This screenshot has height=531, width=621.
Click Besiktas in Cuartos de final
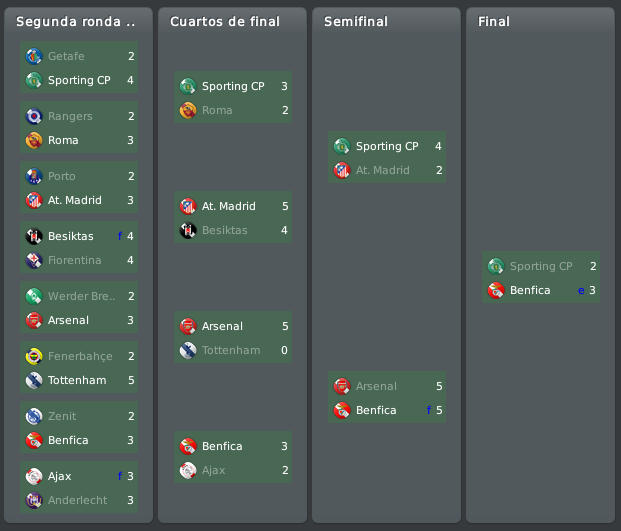pyautogui.click(x=225, y=230)
